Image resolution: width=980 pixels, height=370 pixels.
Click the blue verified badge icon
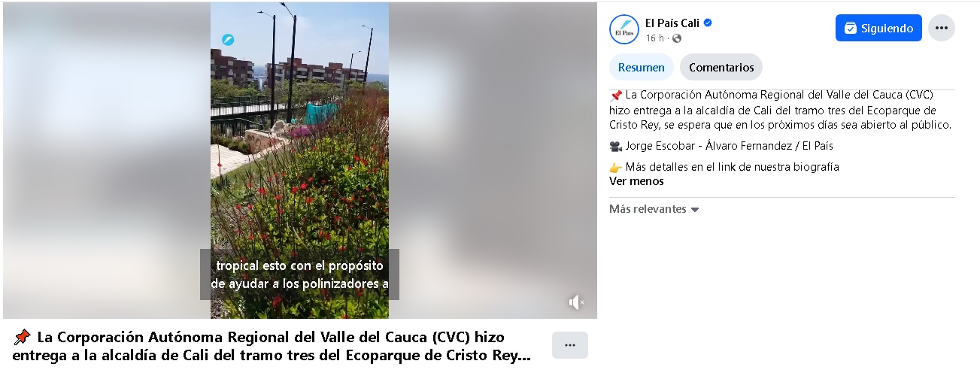coord(708,23)
